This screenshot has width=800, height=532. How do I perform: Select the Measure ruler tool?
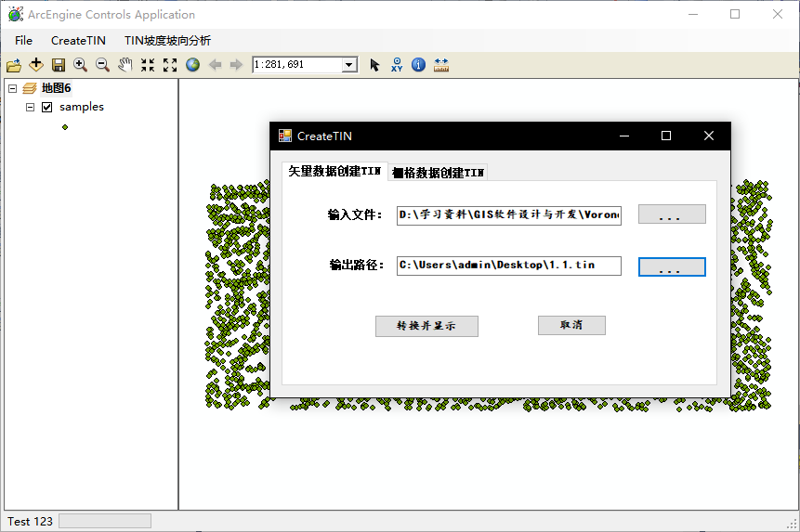[440, 65]
